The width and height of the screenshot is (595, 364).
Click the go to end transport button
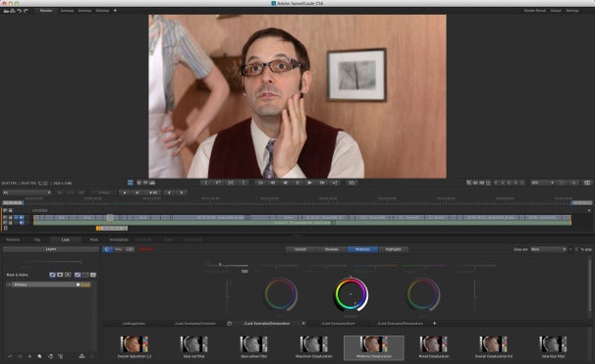(x=334, y=182)
